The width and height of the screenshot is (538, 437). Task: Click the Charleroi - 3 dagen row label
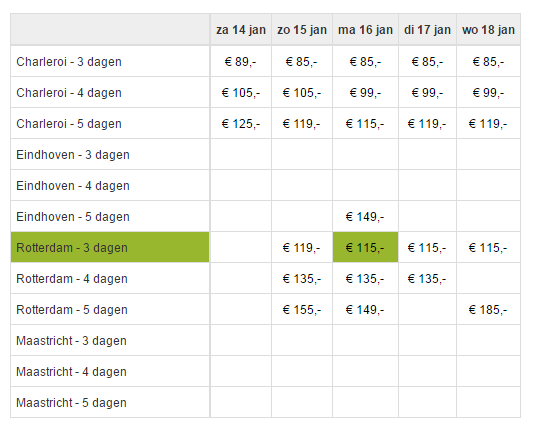tap(69, 62)
